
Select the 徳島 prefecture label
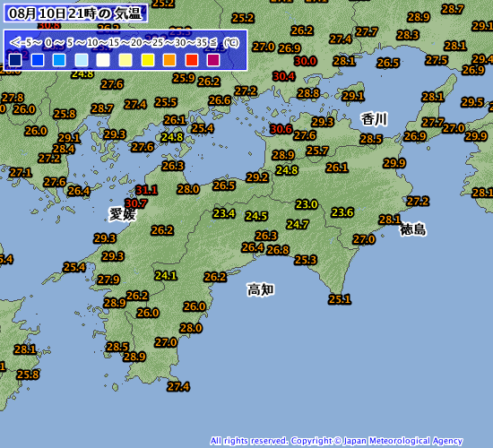click(413, 229)
